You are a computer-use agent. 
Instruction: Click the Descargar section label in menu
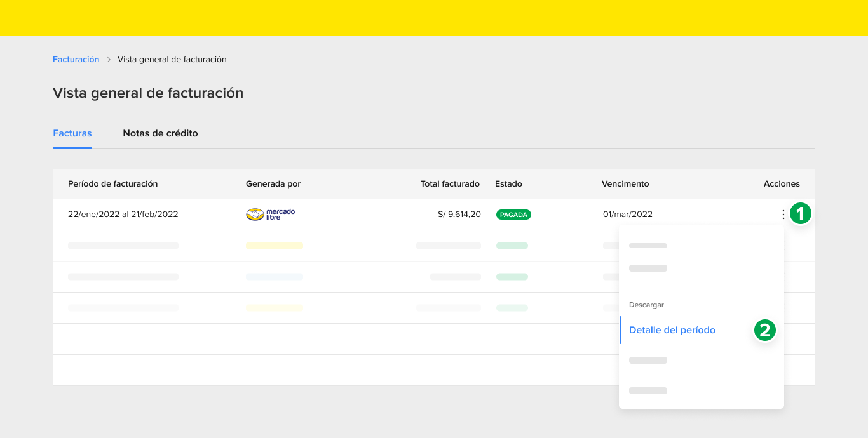[x=646, y=305]
